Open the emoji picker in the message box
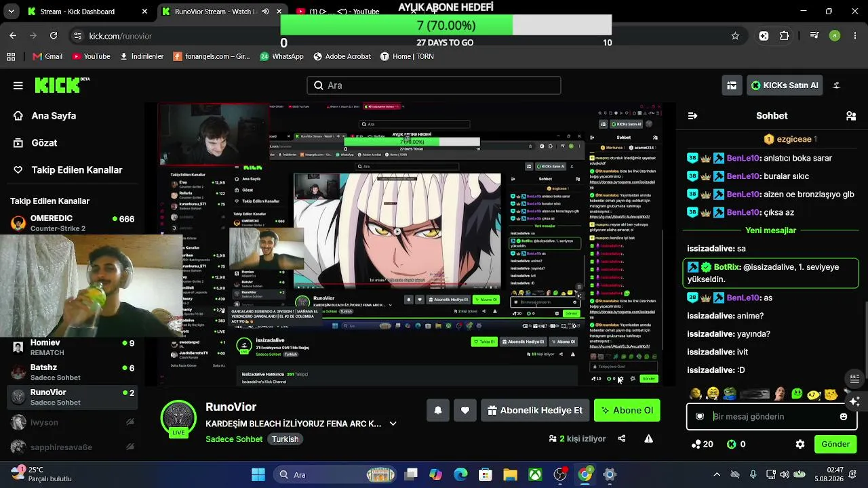This screenshot has height=488, width=868. (844, 417)
